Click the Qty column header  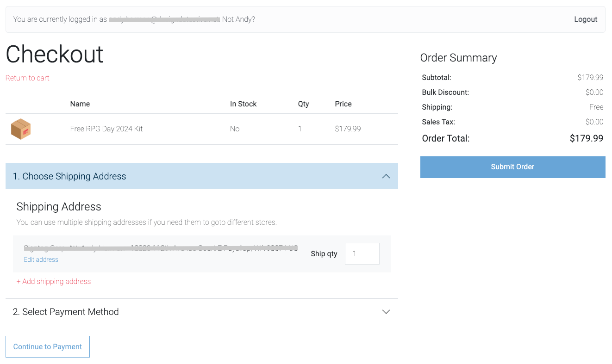click(303, 104)
